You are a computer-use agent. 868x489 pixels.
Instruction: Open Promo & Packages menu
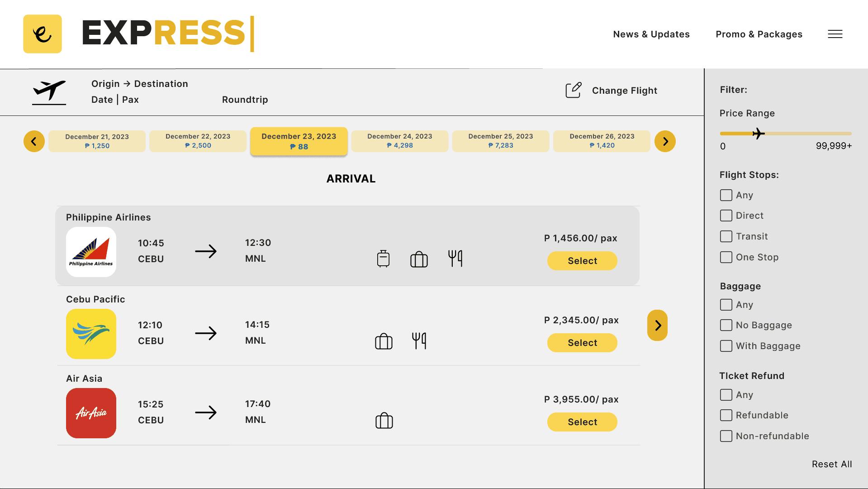(759, 34)
